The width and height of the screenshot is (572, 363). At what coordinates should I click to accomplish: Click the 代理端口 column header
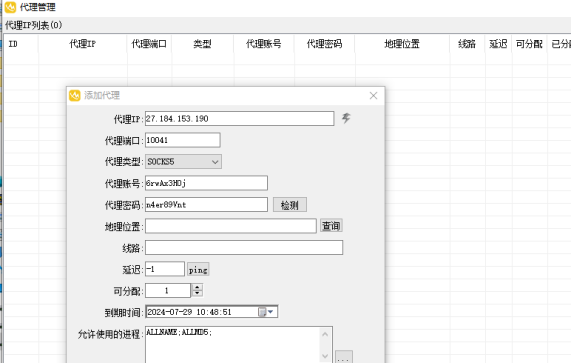[149, 45]
